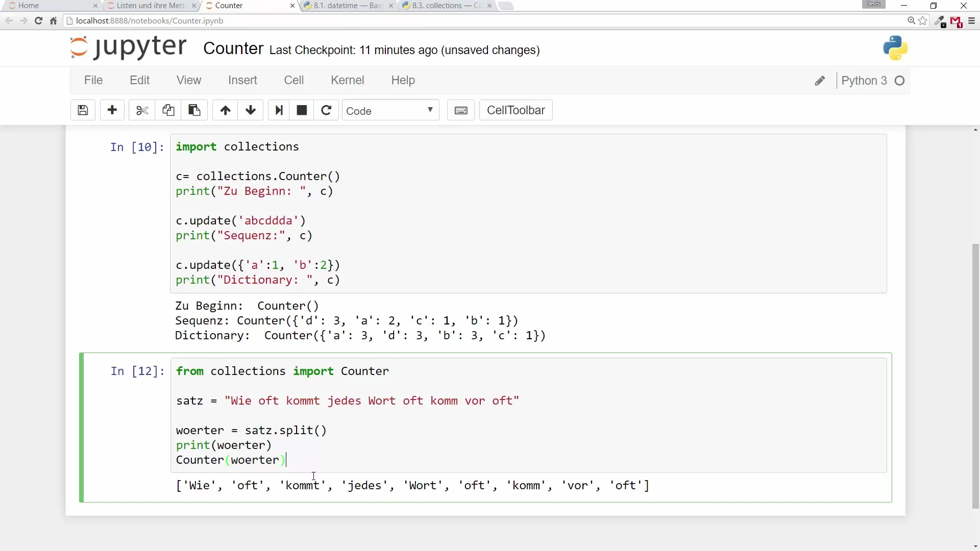Select the In [12] cell prompt

tap(137, 371)
